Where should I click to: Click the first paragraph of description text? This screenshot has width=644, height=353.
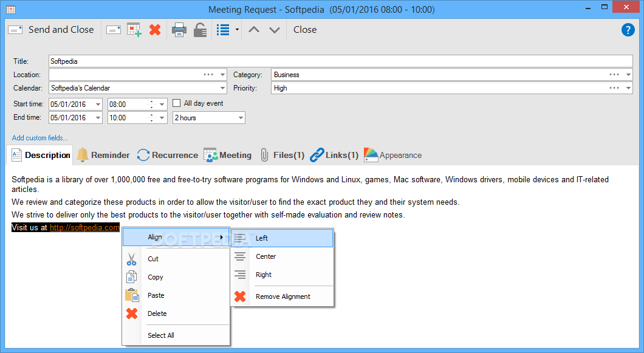(310, 184)
